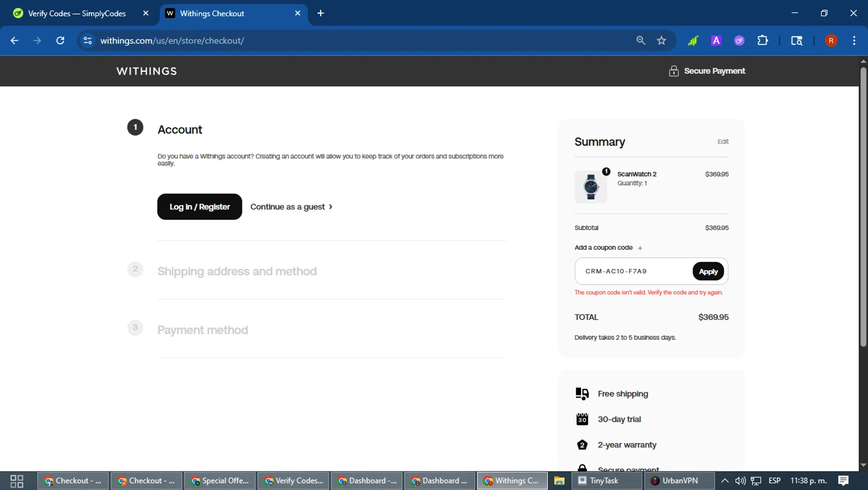This screenshot has width=868, height=490.
Task: Close the Withings Checkout tab
Action: [297, 13]
